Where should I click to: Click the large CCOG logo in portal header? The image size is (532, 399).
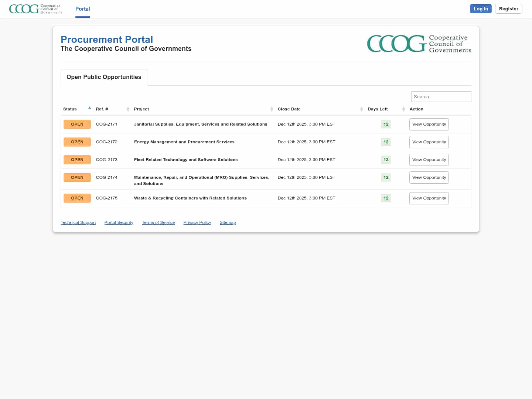point(419,44)
